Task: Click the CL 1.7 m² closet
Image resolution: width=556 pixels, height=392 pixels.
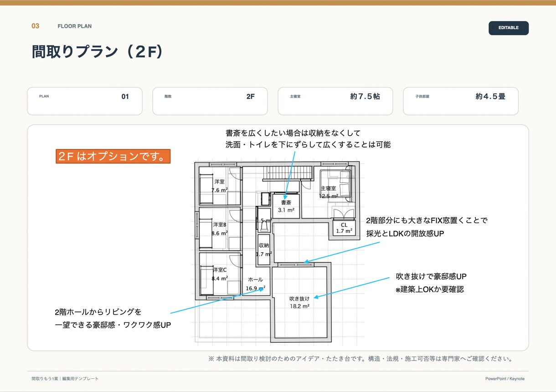Action: click(x=344, y=228)
